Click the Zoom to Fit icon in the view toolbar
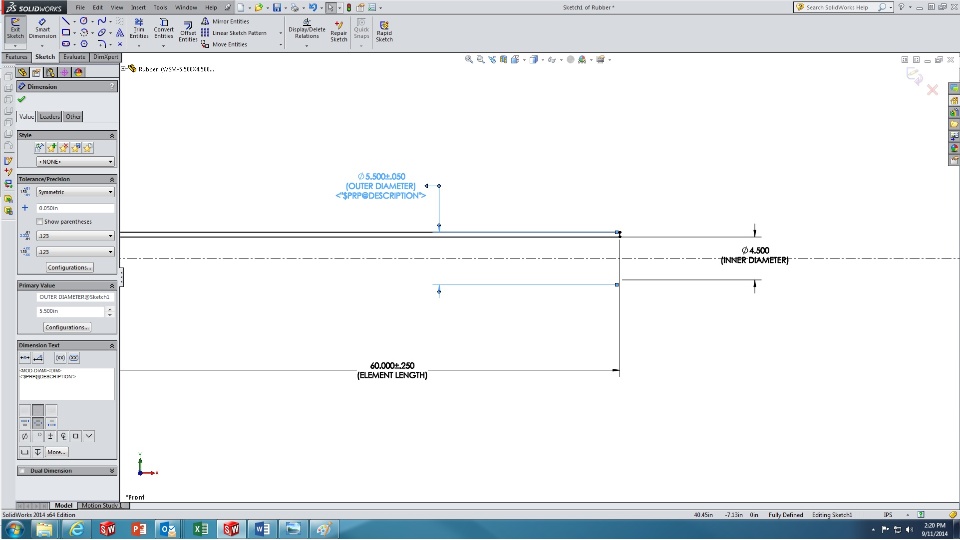 468,59
